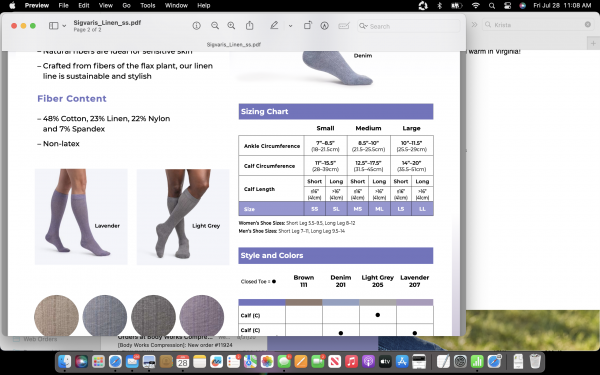Open the Tools menu
Screen dimensions: 600x375
click(x=147, y=5)
